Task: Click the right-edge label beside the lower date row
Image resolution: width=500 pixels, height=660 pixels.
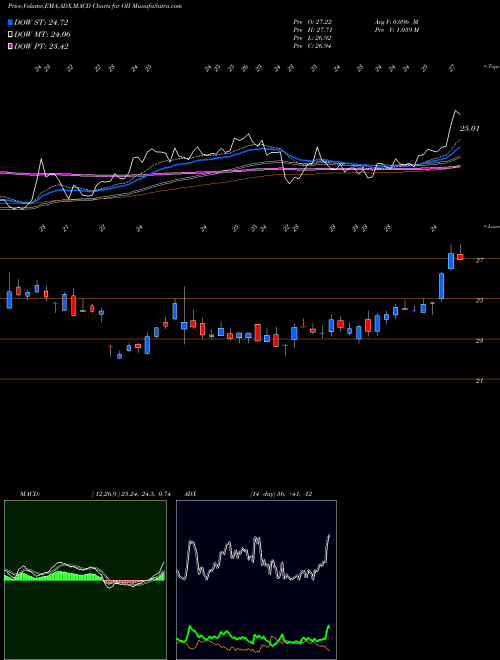Action: [491, 226]
